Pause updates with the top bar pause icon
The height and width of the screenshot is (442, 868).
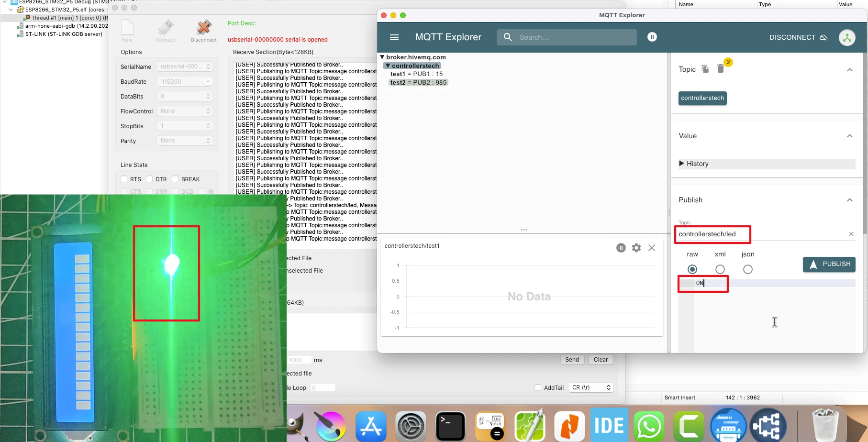[x=652, y=37]
